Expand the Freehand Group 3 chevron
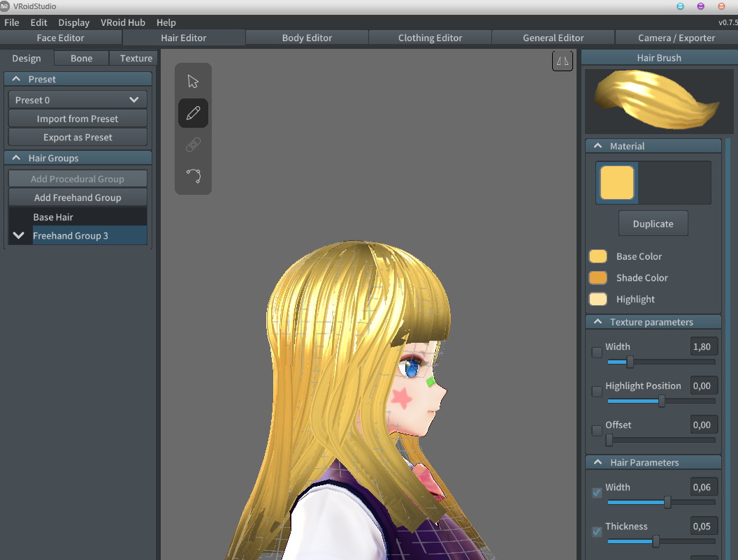Viewport: 738px width, 560px height. point(19,235)
